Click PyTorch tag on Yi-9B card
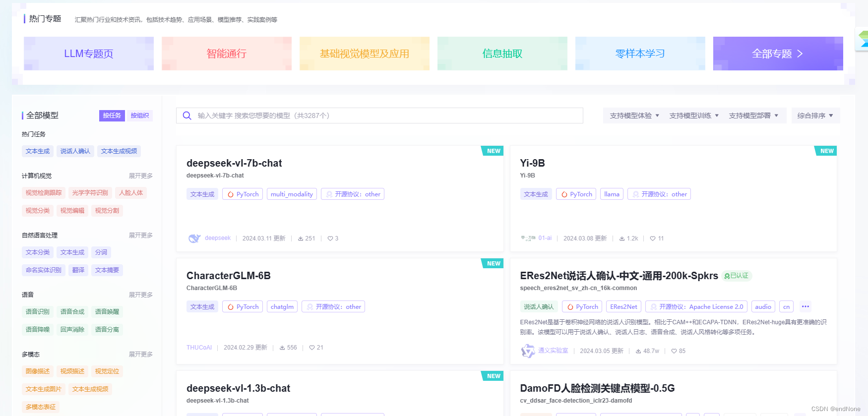The width and height of the screenshot is (868, 416). pos(576,194)
